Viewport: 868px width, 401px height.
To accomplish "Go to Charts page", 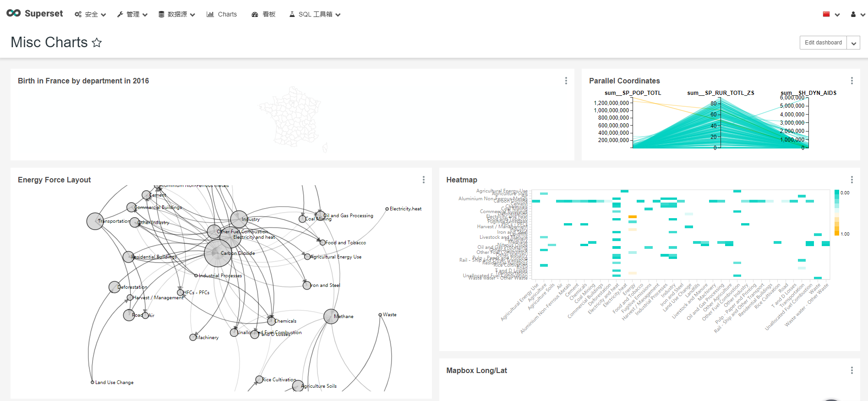I will [x=222, y=15].
